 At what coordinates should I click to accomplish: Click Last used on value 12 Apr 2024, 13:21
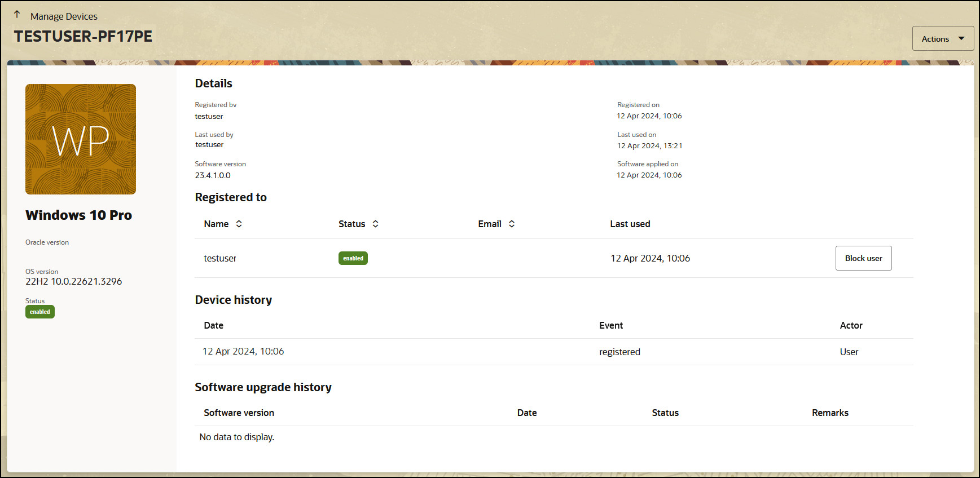[x=649, y=145]
